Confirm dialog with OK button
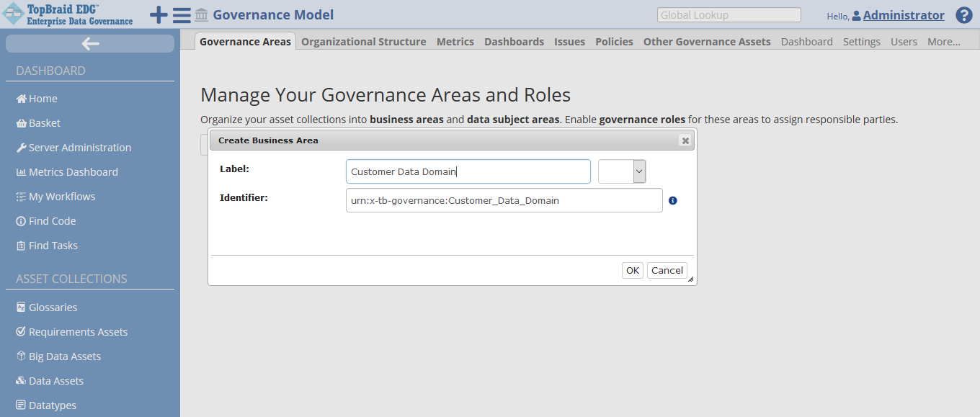 coord(632,270)
